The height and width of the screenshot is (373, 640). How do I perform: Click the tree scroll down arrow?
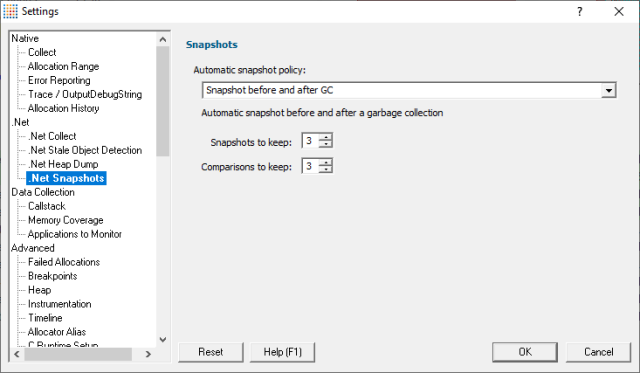click(162, 340)
